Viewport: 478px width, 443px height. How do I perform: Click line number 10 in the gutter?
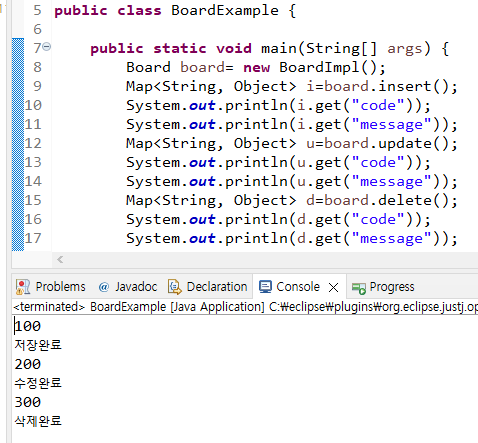click(33, 105)
